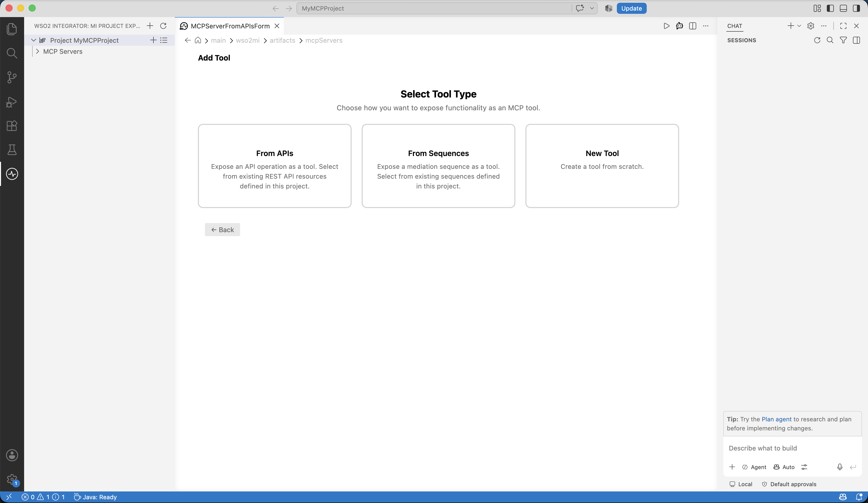Open Run and Debug view
868x503 pixels.
12,102
